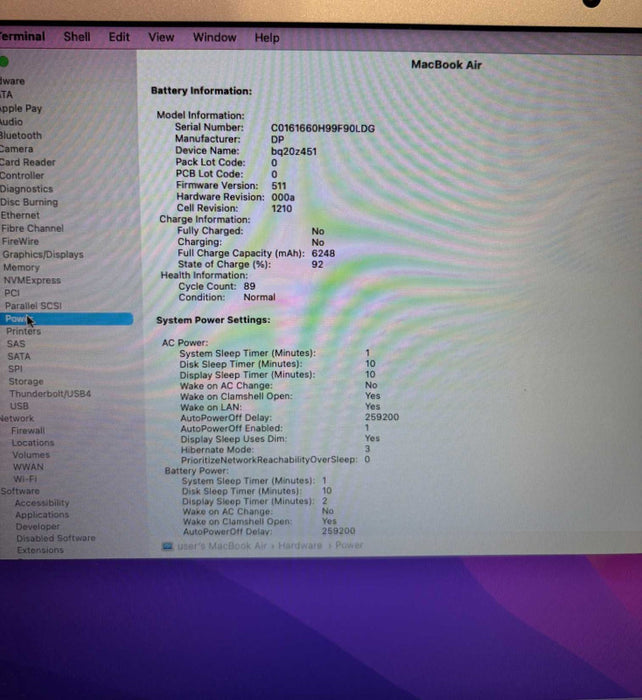Select Ethernet in the sidebar

pyautogui.click(x=20, y=215)
